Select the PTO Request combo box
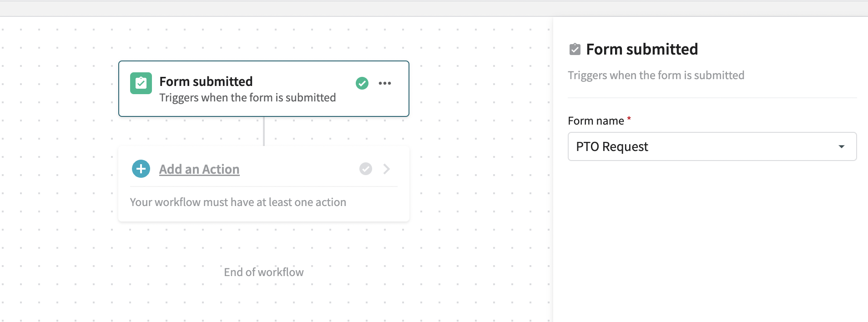868x322 pixels. 712,146
